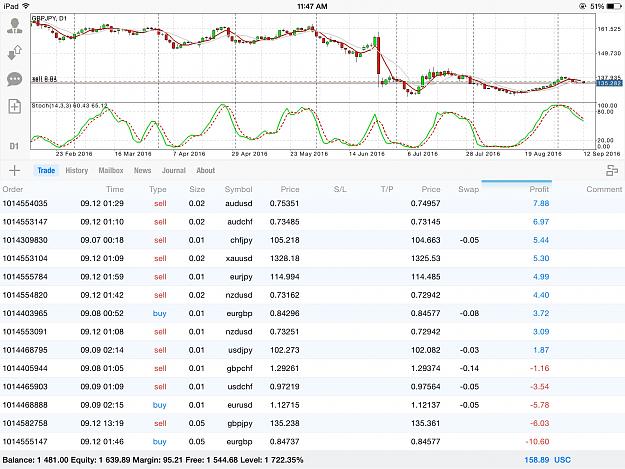This screenshot has height=469, width=625.
Task: Tap the orientation lock status icon
Action: 583,6
